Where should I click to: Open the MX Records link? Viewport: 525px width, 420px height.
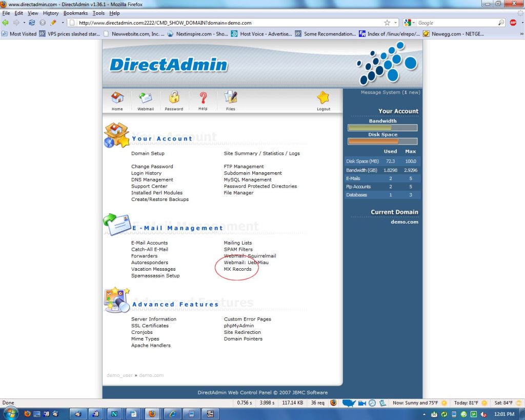[237, 269]
